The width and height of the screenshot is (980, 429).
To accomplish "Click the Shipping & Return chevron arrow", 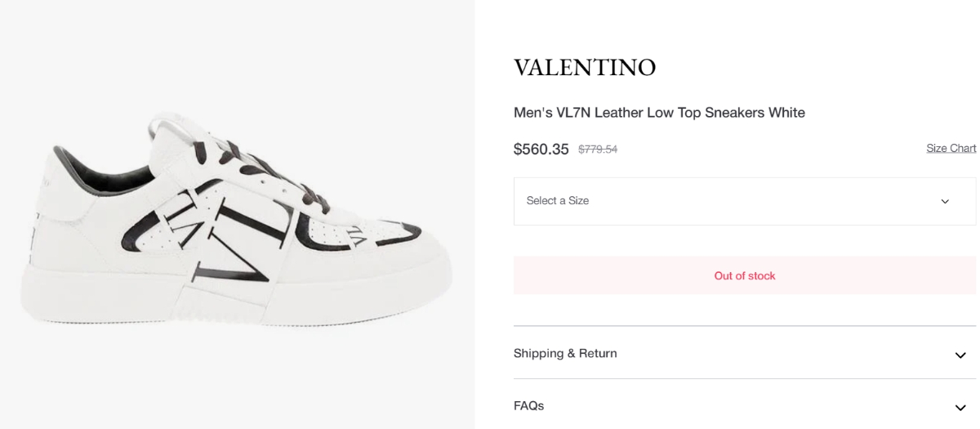I will coord(960,355).
